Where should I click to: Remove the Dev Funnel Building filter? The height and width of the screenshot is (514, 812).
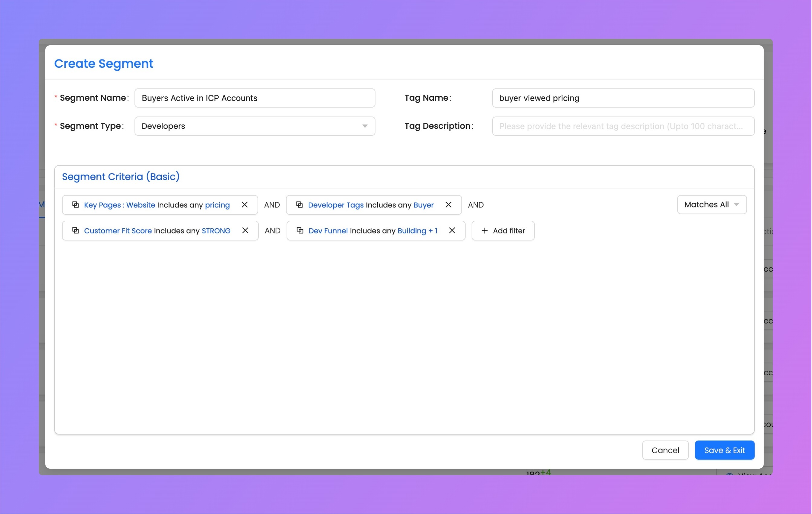pyautogui.click(x=452, y=230)
